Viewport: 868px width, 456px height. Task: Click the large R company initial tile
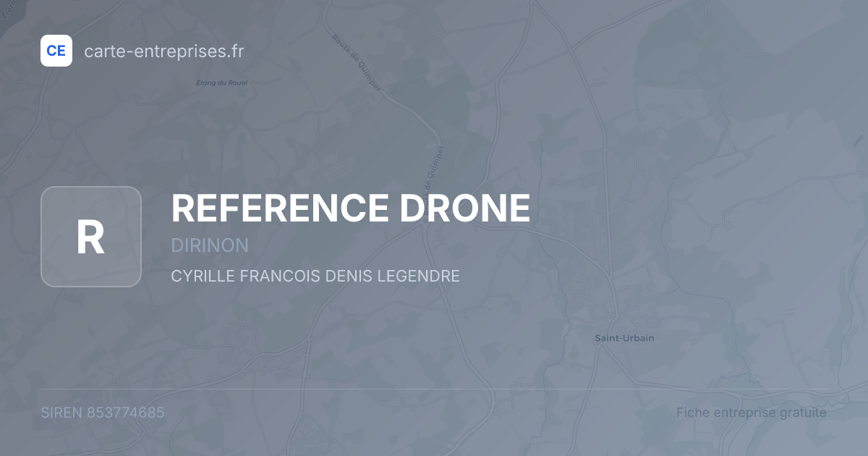click(x=90, y=237)
